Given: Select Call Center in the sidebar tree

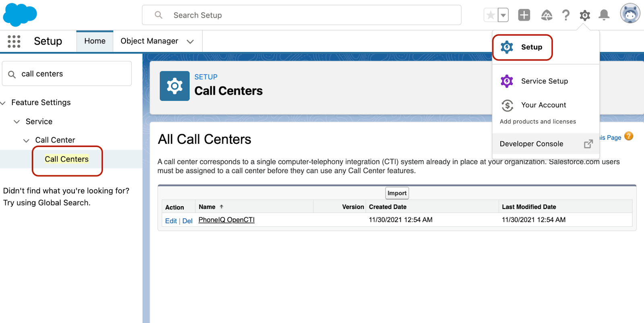Looking at the screenshot, I should coord(55,140).
